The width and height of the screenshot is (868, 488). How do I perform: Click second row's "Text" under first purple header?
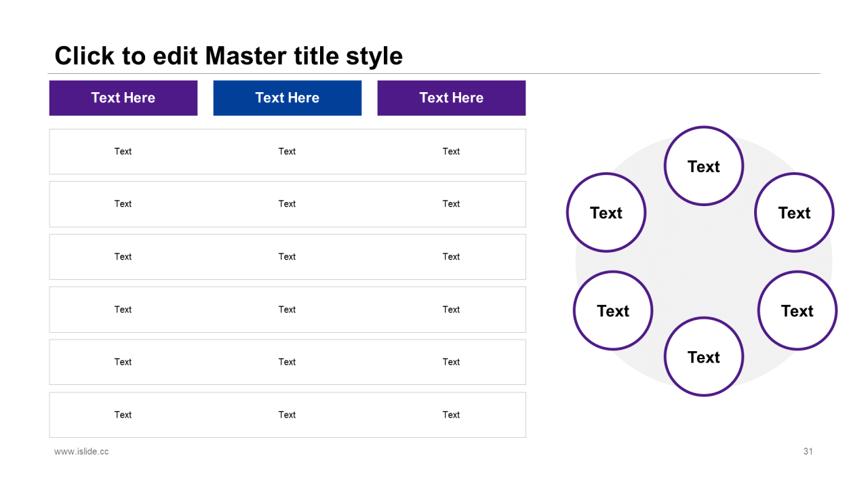[123, 204]
